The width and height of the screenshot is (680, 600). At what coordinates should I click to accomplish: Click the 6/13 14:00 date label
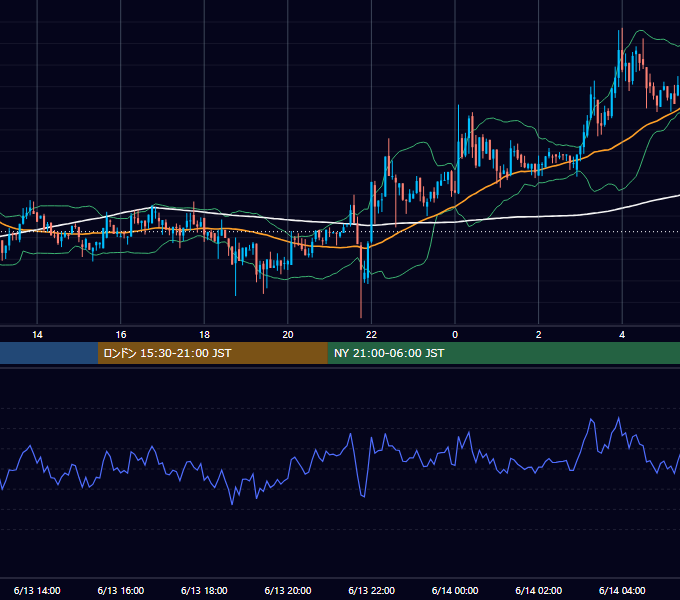(37, 590)
